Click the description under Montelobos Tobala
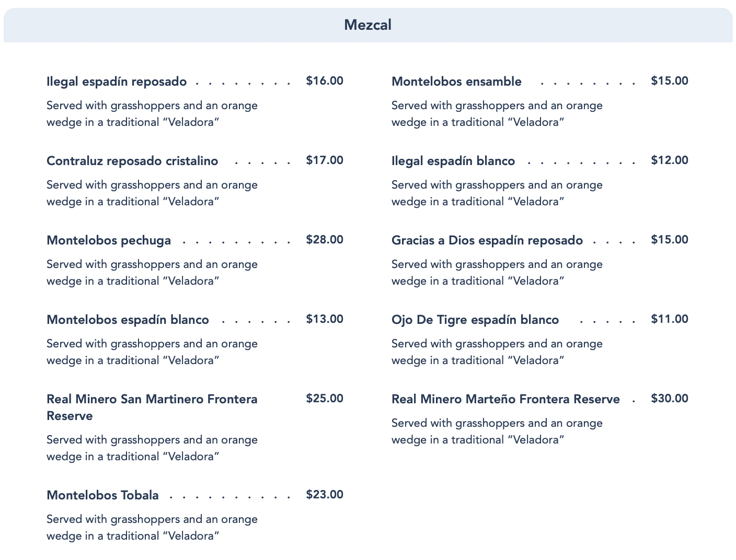 tap(152, 528)
